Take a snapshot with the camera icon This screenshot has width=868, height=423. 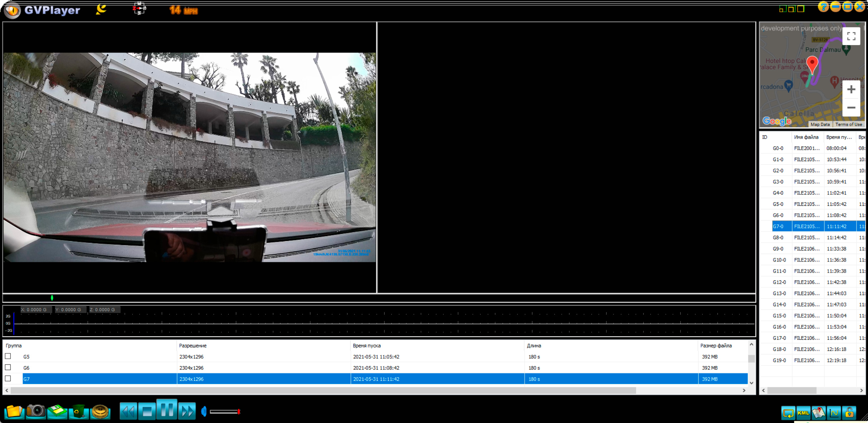(x=35, y=411)
